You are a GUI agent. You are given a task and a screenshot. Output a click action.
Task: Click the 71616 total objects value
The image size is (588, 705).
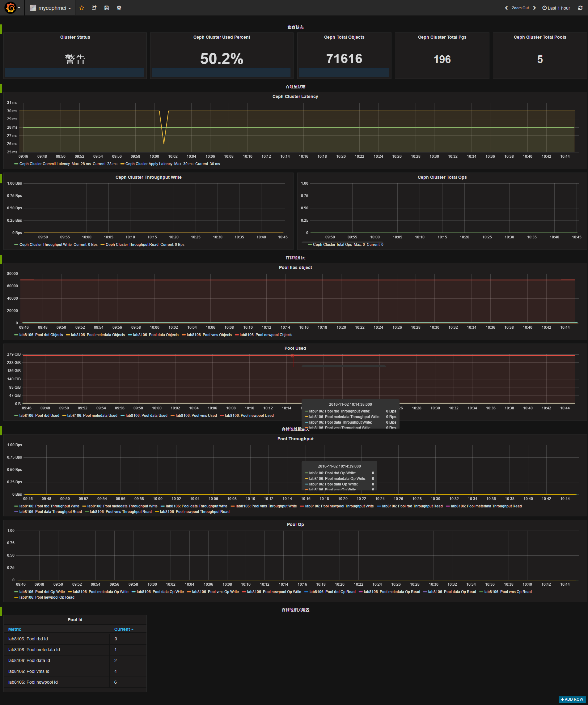click(344, 59)
